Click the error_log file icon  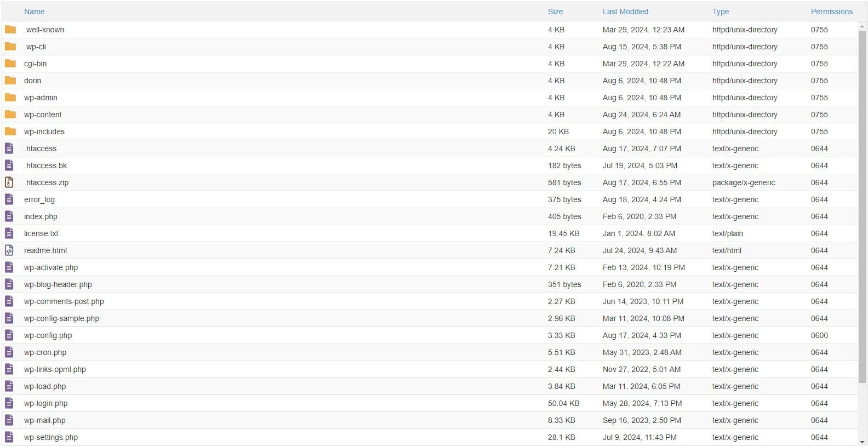coord(9,199)
